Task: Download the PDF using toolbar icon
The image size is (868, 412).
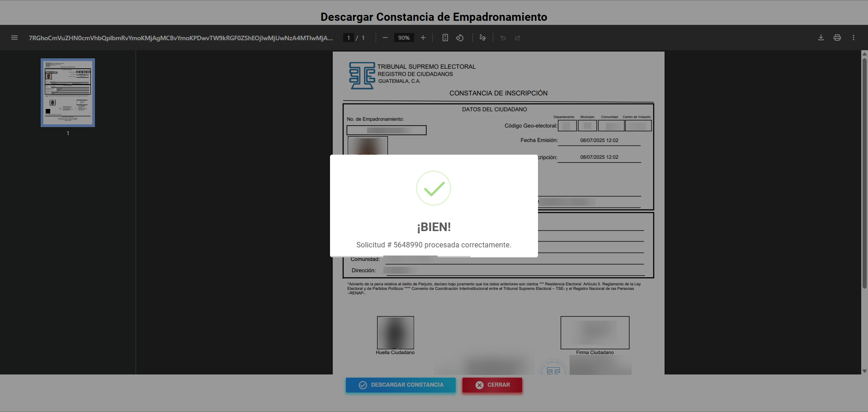Action: point(821,38)
